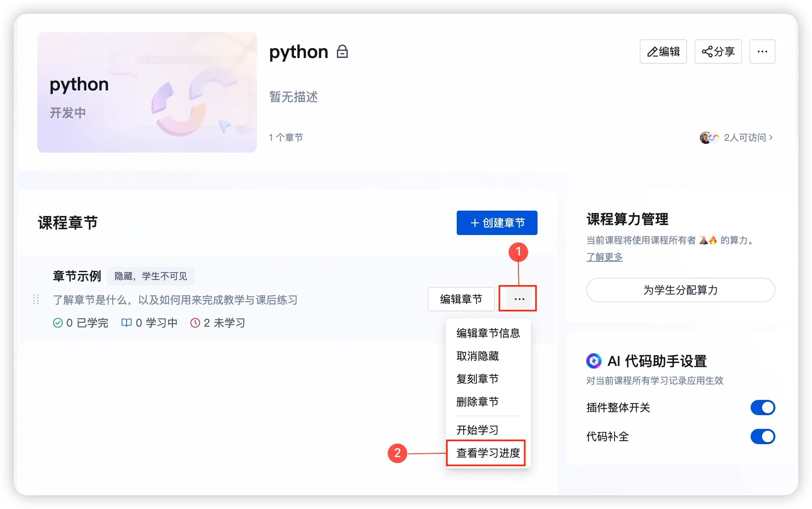This screenshot has width=812, height=509.
Task: Click the 为学生分配算力 button
Action: (x=680, y=290)
